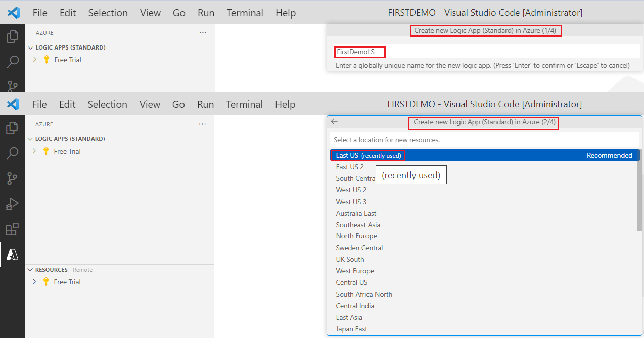The height and width of the screenshot is (338, 644).
Task: Open the File menu in the lower window
Action: coord(39,104)
